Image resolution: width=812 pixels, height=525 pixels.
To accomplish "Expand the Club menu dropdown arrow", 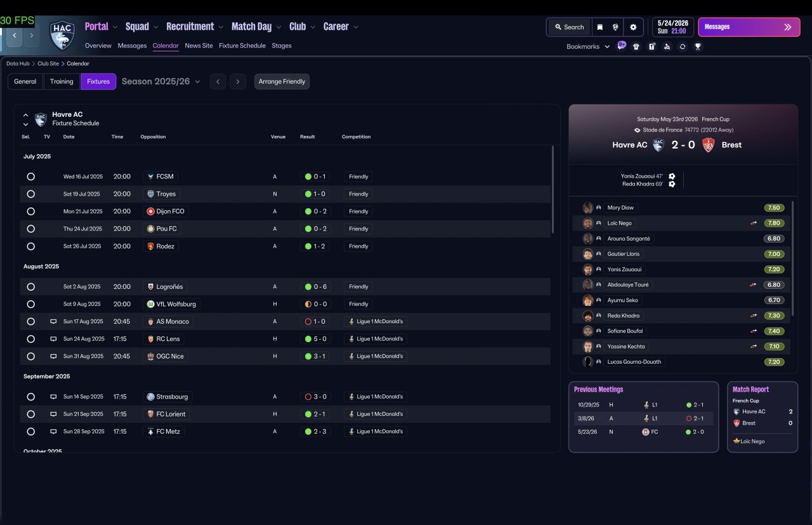I will coord(313,27).
